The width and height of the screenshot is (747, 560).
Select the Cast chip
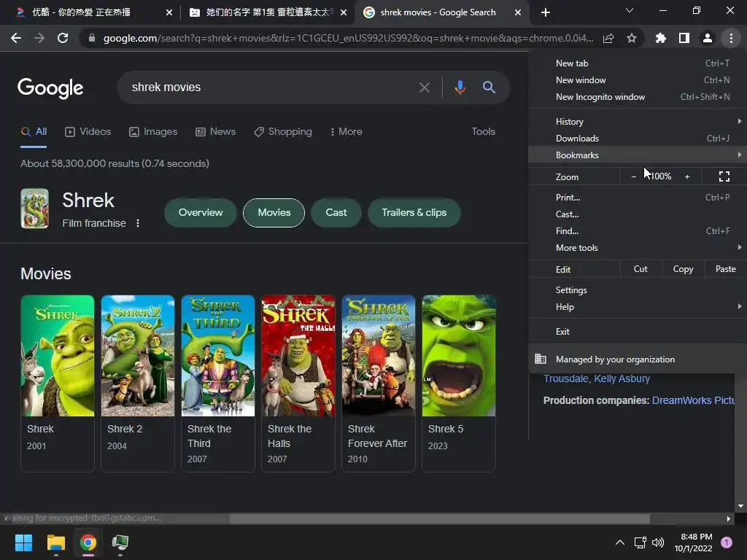click(336, 213)
